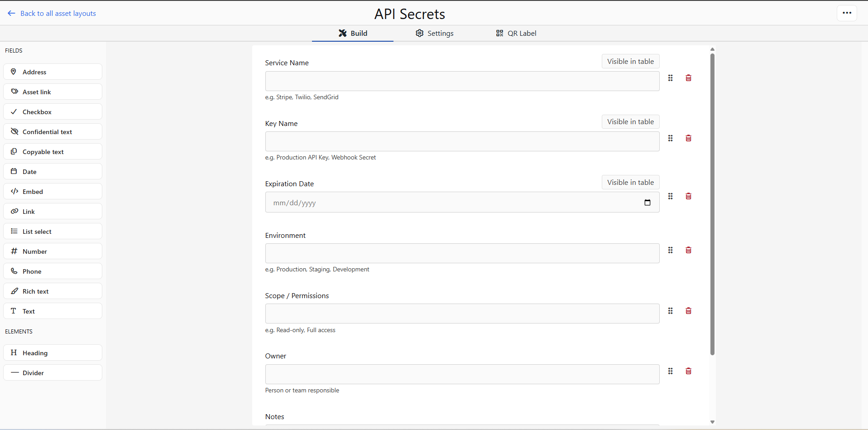Add a Rich text field

pyautogui.click(x=53, y=291)
